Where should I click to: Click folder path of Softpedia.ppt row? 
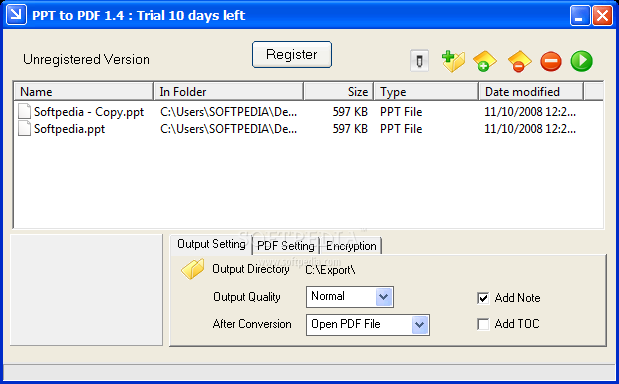229,129
